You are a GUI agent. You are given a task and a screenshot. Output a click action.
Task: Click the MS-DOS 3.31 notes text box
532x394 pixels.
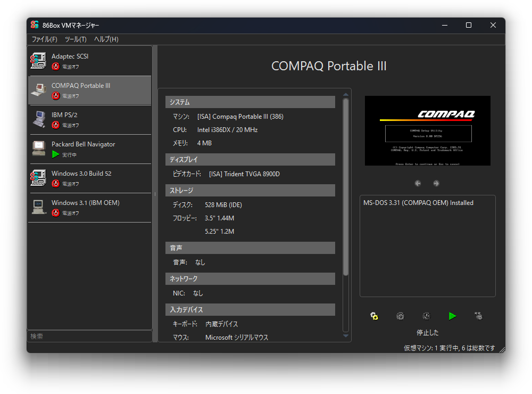[428, 246]
